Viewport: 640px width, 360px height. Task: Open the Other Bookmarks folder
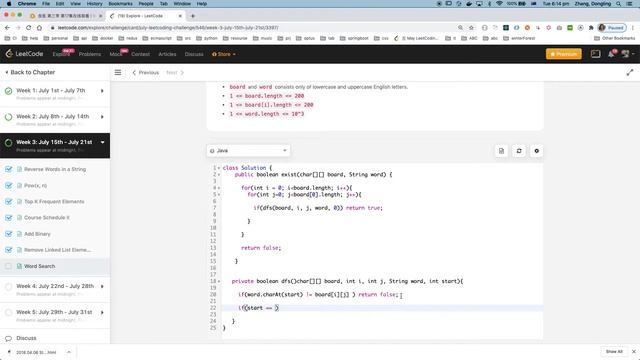tap(615, 38)
